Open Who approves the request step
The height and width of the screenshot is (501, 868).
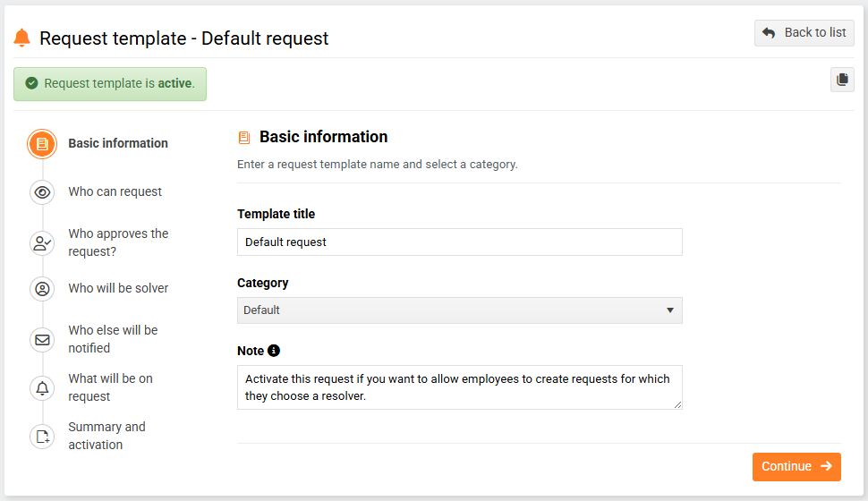click(118, 242)
